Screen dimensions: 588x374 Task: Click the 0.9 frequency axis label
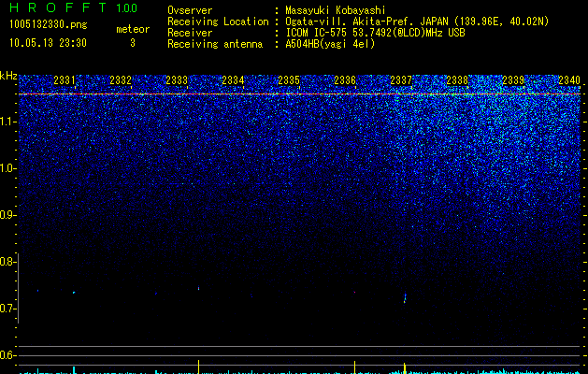coord(8,215)
